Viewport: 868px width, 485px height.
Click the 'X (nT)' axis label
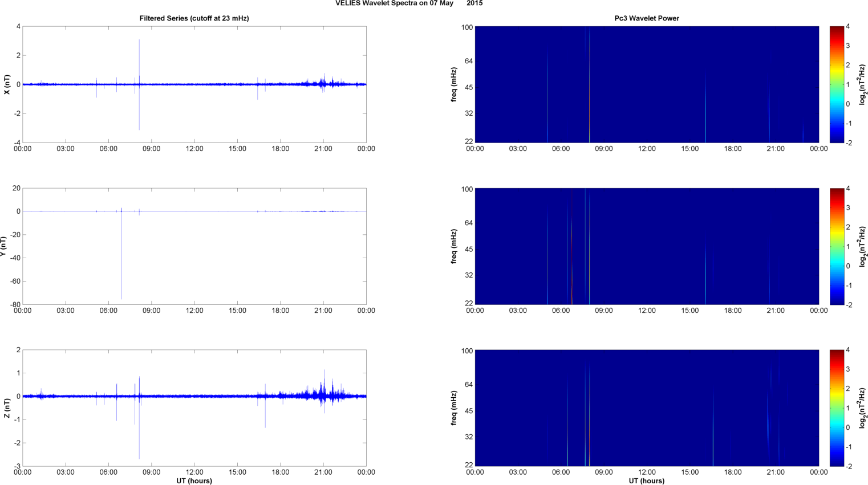7,84
